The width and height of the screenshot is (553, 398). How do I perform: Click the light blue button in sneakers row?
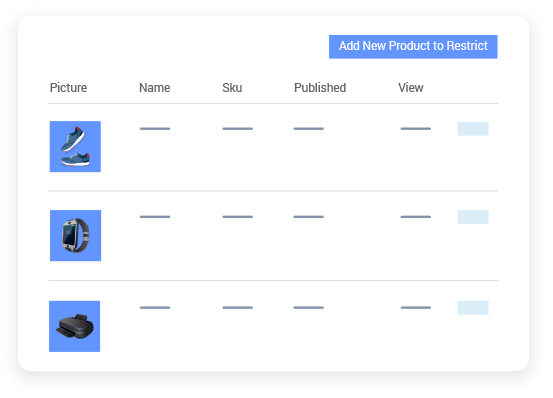(x=473, y=129)
